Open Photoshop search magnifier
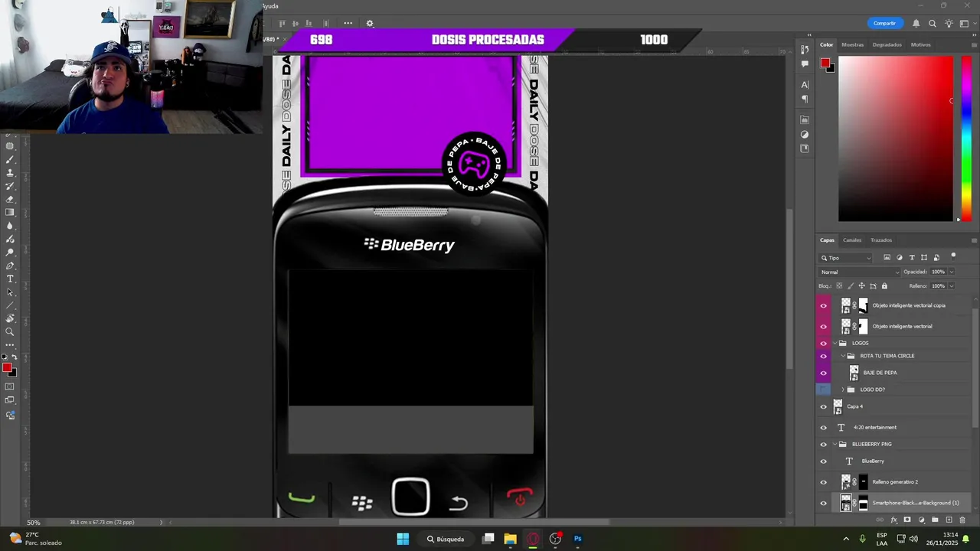980x551 pixels. (933, 24)
